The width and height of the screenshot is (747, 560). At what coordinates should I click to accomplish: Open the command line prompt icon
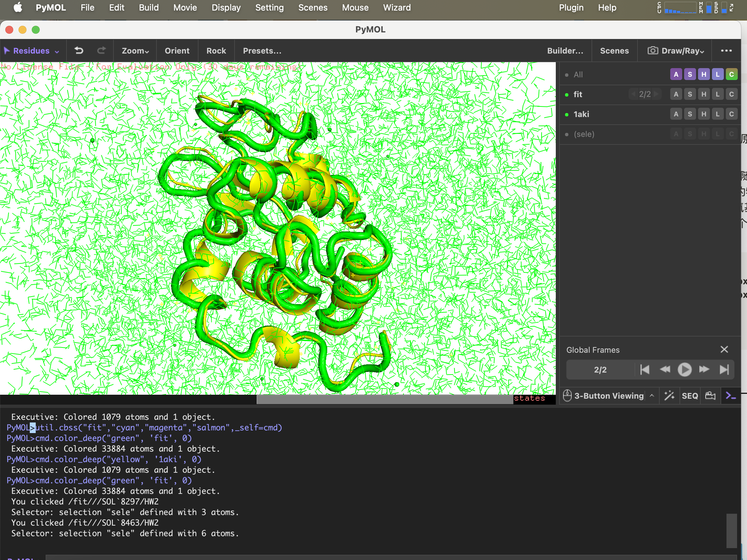730,396
